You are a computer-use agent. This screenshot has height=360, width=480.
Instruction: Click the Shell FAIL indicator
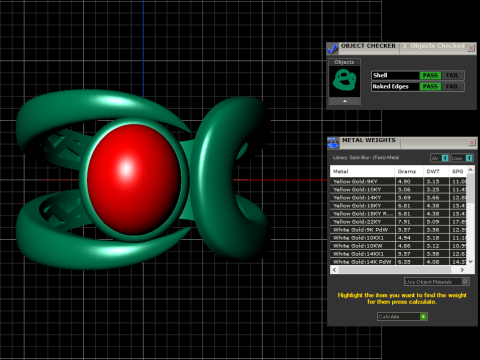[452, 75]
